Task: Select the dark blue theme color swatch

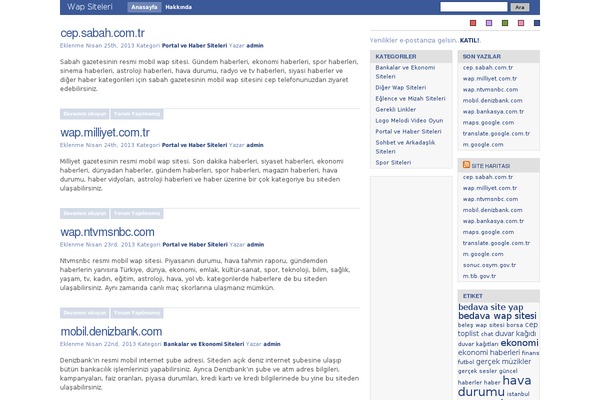Action: tap(537, 23)
